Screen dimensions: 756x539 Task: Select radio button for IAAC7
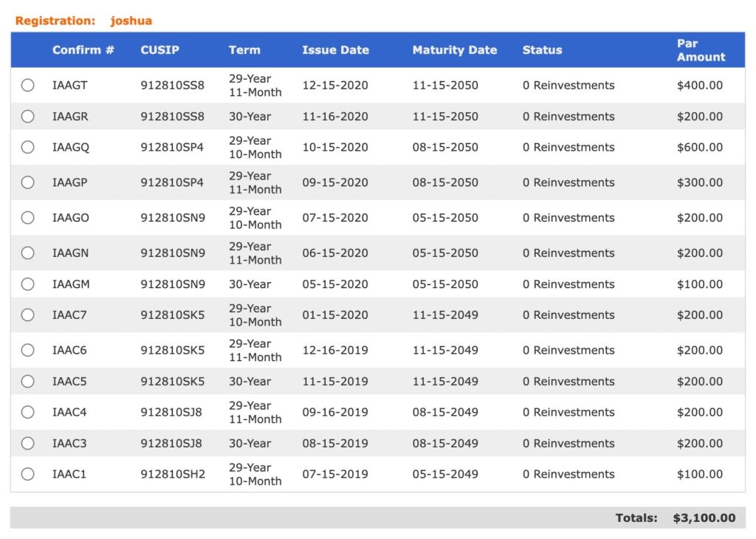point(27,315)
